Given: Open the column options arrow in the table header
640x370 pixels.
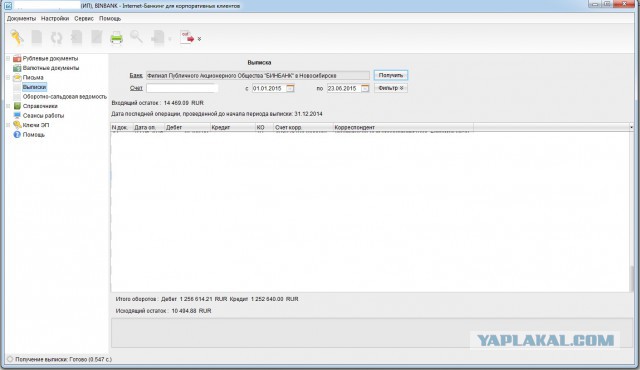Looking at the screenshot, I should tap(631, 128).
